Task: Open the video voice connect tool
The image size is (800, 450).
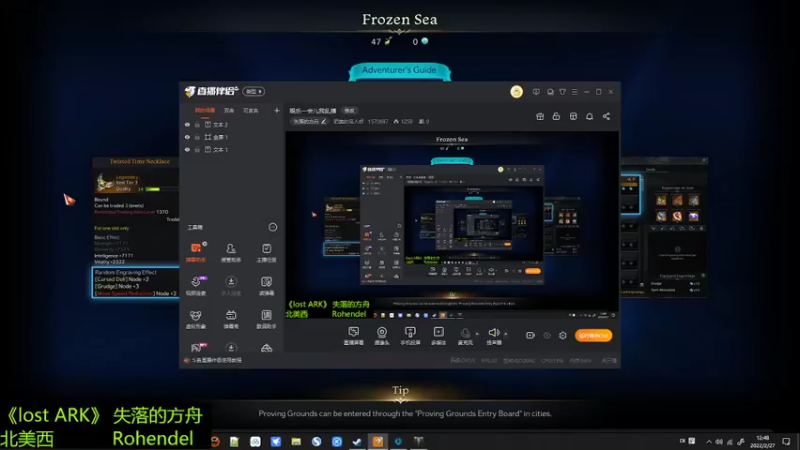Action: (x=196, y=286)
